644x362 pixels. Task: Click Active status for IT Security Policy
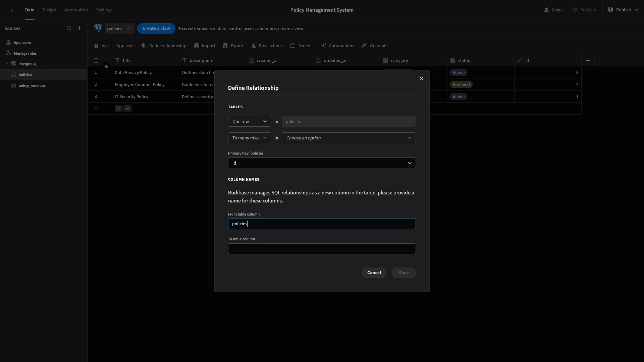pyautogui.click(x=459, y=97)
